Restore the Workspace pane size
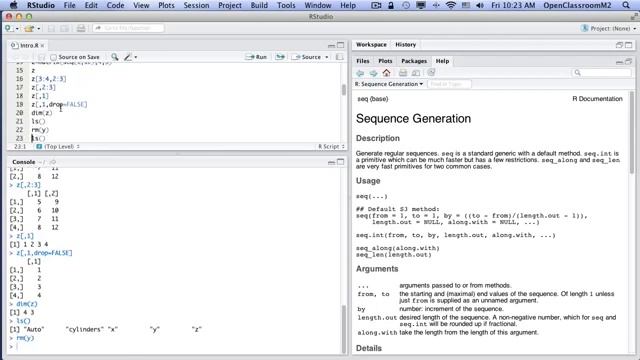 pyautogui.click(x=619, y=45)
